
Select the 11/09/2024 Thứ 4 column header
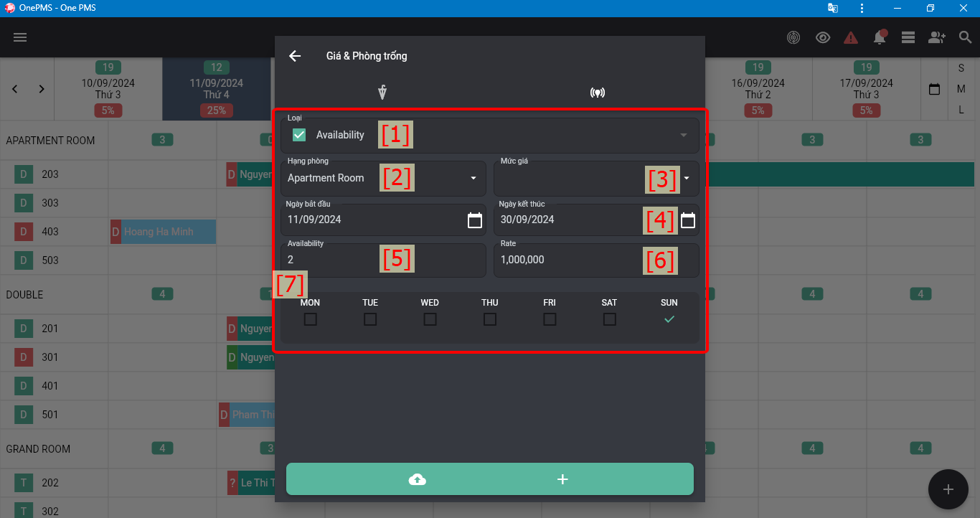pos(217,89)
